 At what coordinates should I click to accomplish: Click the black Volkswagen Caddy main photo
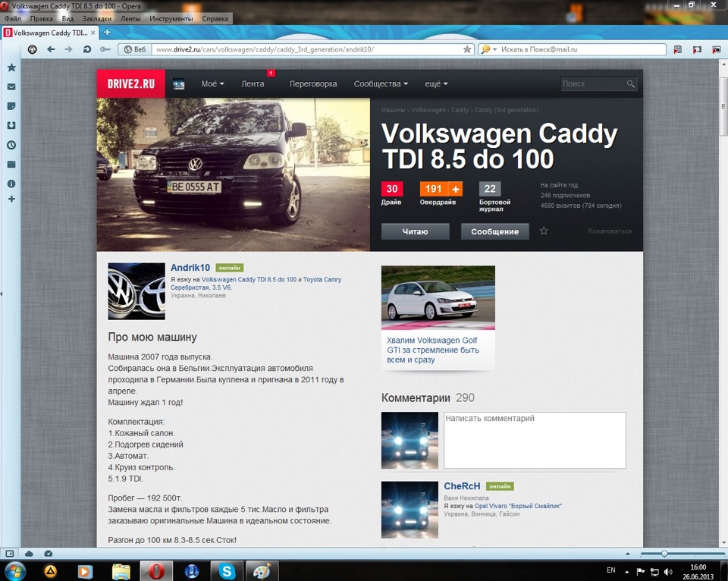(233, 174)
